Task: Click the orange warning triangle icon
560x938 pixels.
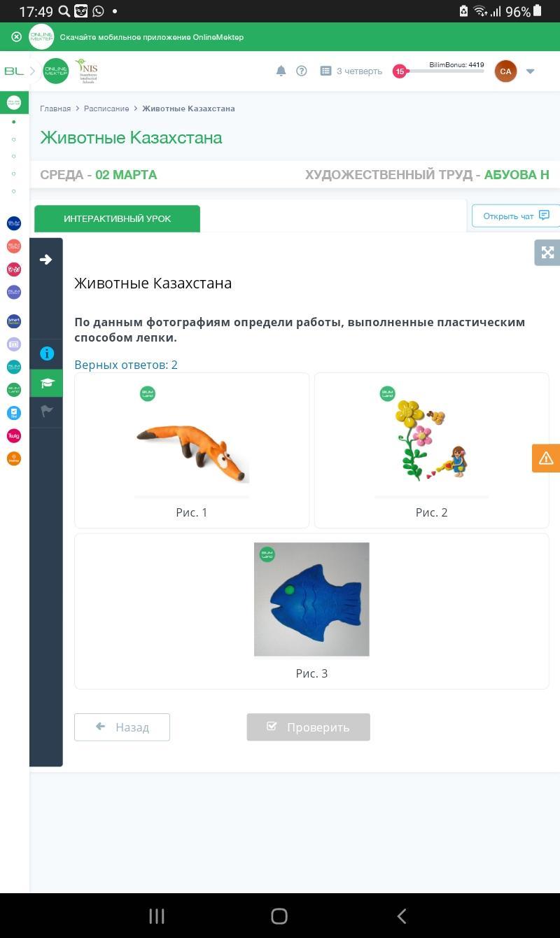Action: tap(546, 458)
